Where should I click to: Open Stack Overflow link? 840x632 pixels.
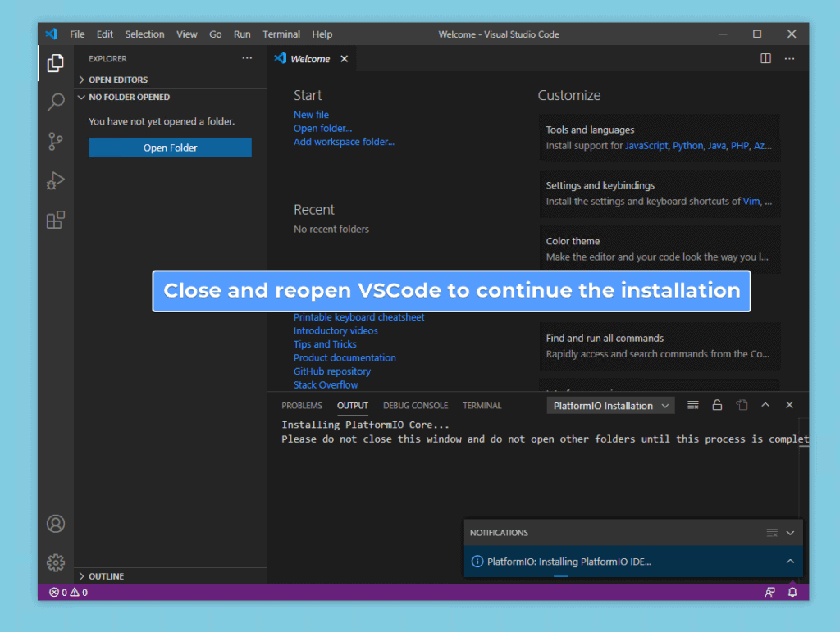pos(325,384)
